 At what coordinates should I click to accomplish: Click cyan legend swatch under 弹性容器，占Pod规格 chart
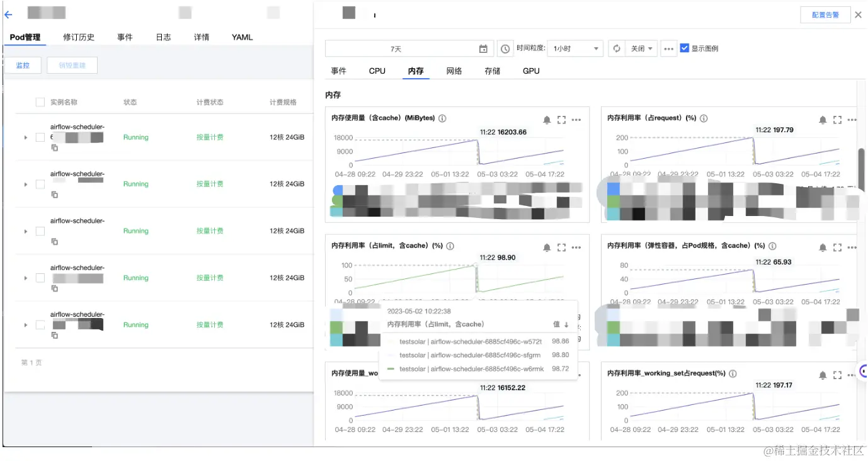click(613, 340)
